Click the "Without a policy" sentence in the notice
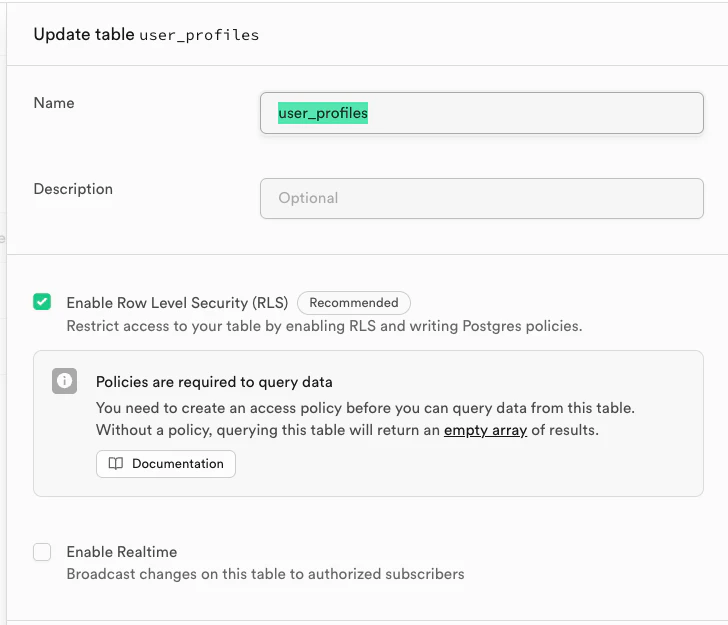This screenshot has width=728, height=625. tap(268, 430)
